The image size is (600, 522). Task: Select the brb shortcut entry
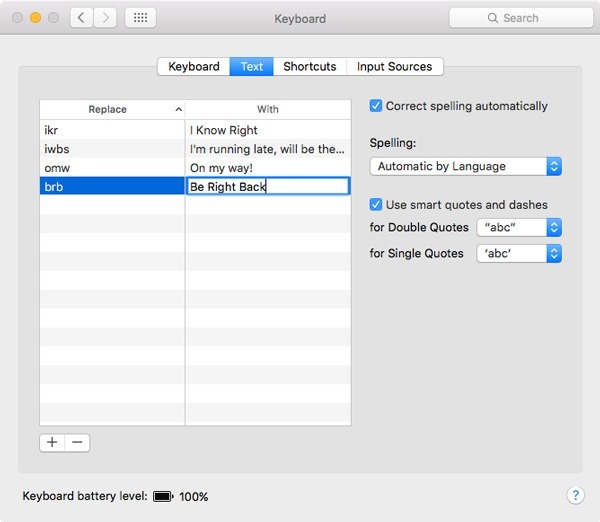point(112,186)
